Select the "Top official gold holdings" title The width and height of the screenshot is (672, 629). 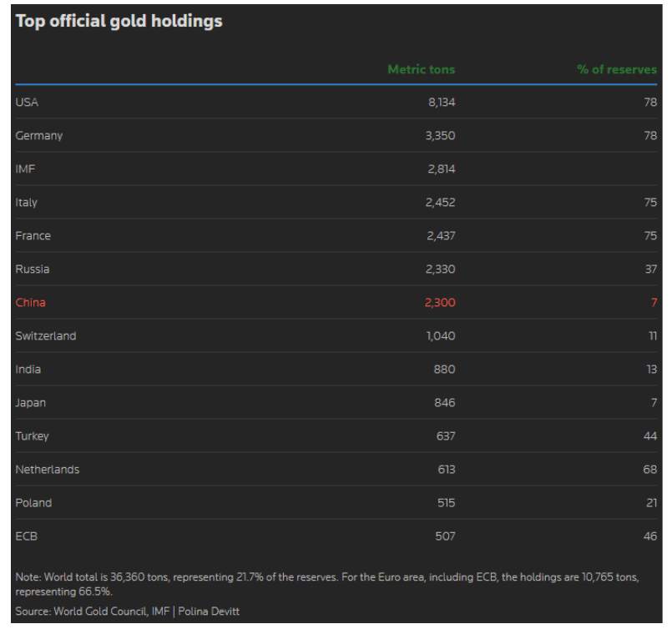pos(119,23)
